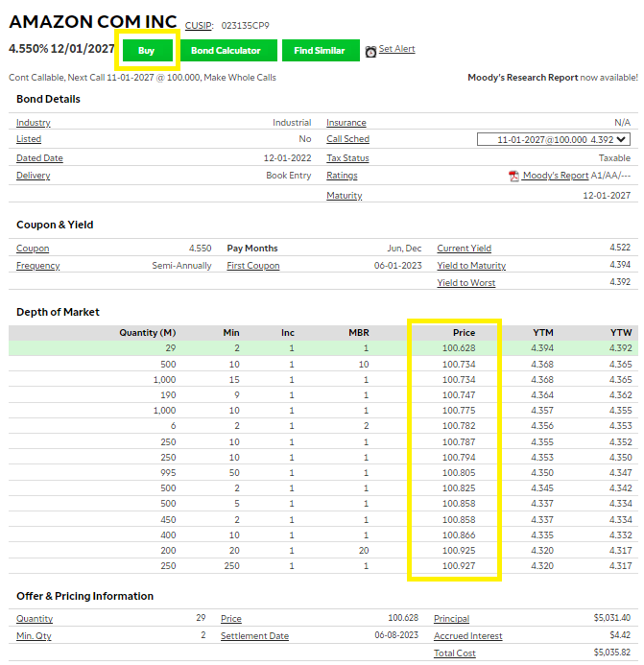Image resolution: width=644 pixels, height=665 pixels.
Task: Select the row with price 100.787
Action: coord(323,442)
